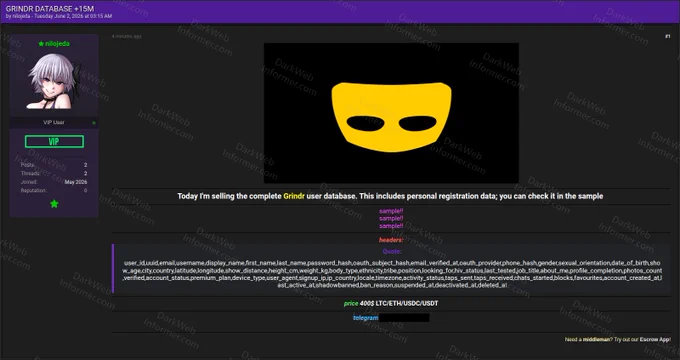The width and height of the screenshot is (680, 360).
Task: Open the Escrow App link
Action: (655, 340)
